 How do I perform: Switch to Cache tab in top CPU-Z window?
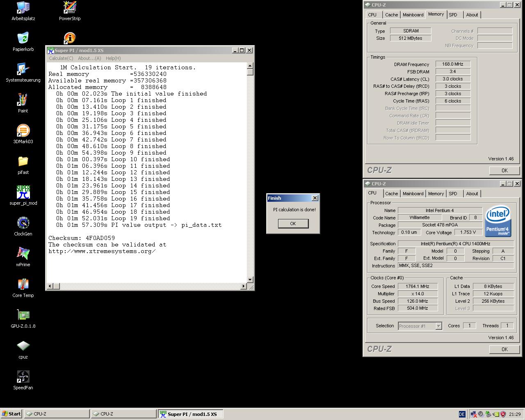click(391, 15)
